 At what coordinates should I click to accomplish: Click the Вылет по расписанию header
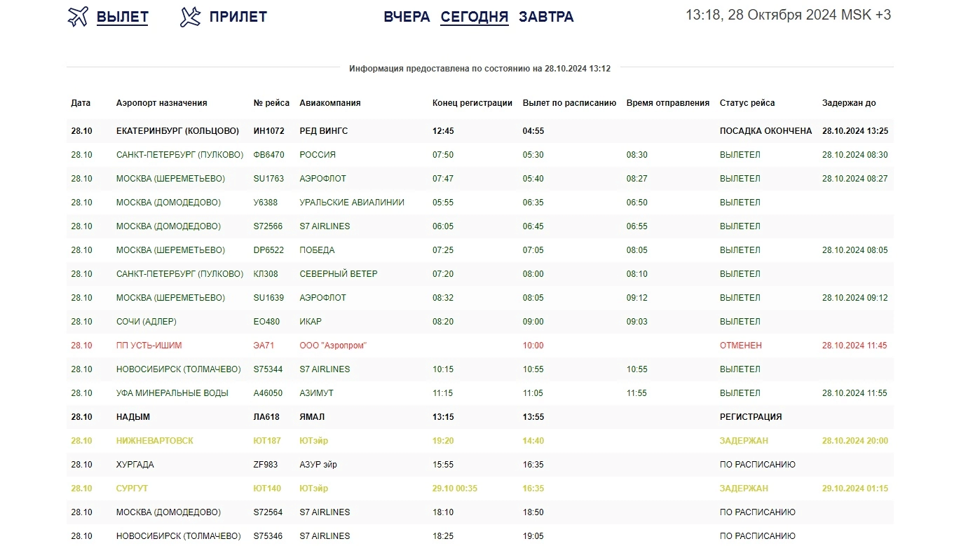point(569,103)
